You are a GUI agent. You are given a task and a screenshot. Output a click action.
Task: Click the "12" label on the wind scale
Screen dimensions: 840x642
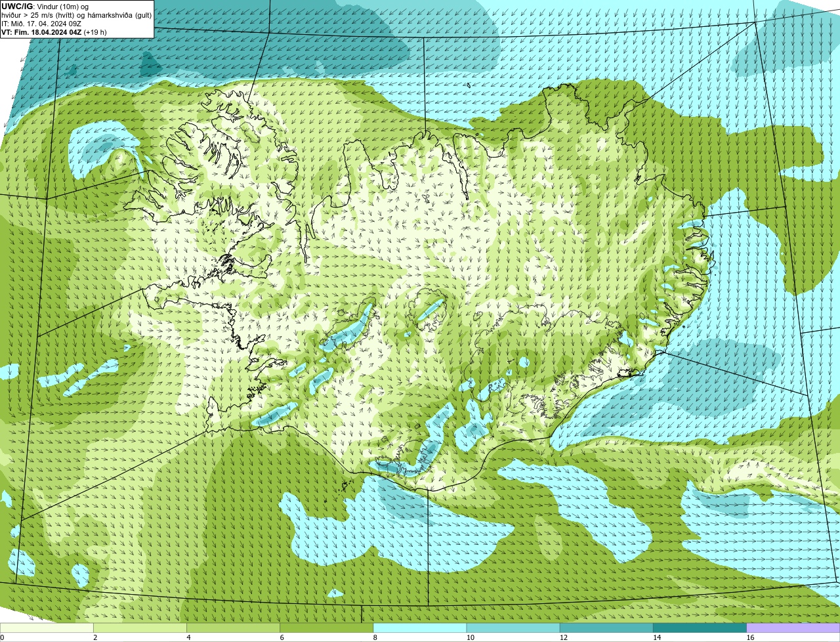point(564,637)
